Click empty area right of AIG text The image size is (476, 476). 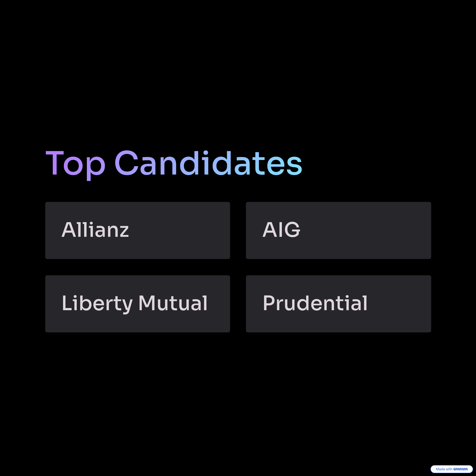[365, 230]
